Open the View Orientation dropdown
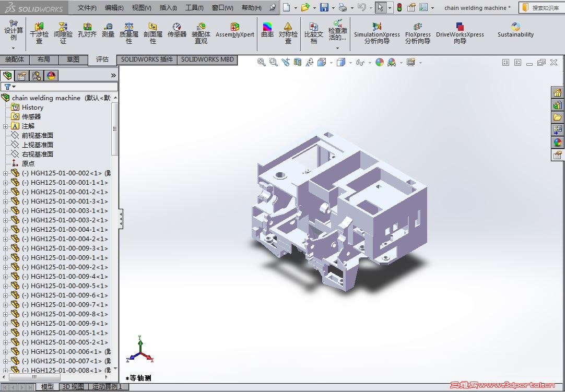Screen dimensions: 565x392 click(331, 63)
